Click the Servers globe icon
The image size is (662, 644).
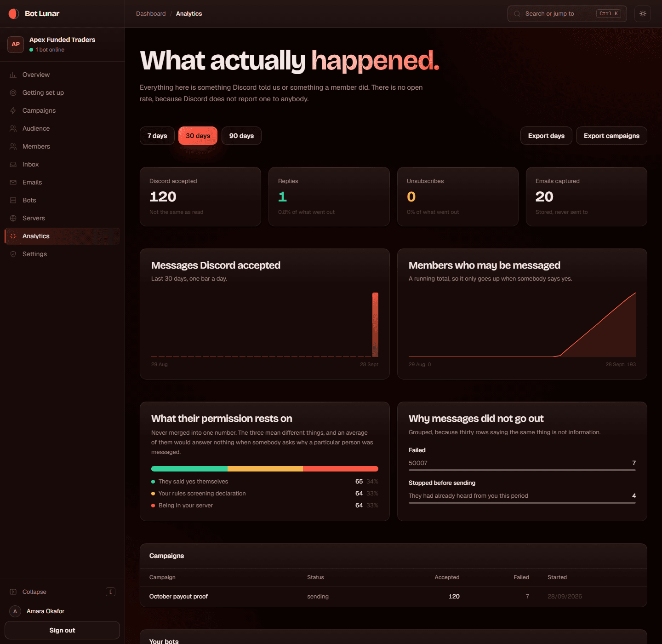13,218
